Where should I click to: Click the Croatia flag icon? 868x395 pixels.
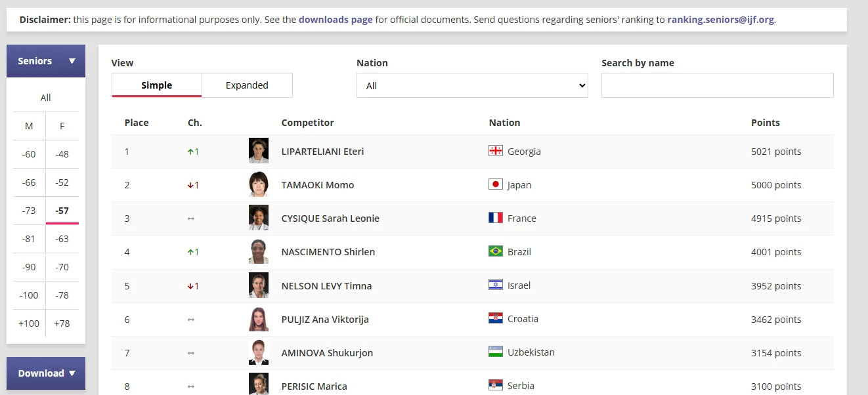point(496,319)
